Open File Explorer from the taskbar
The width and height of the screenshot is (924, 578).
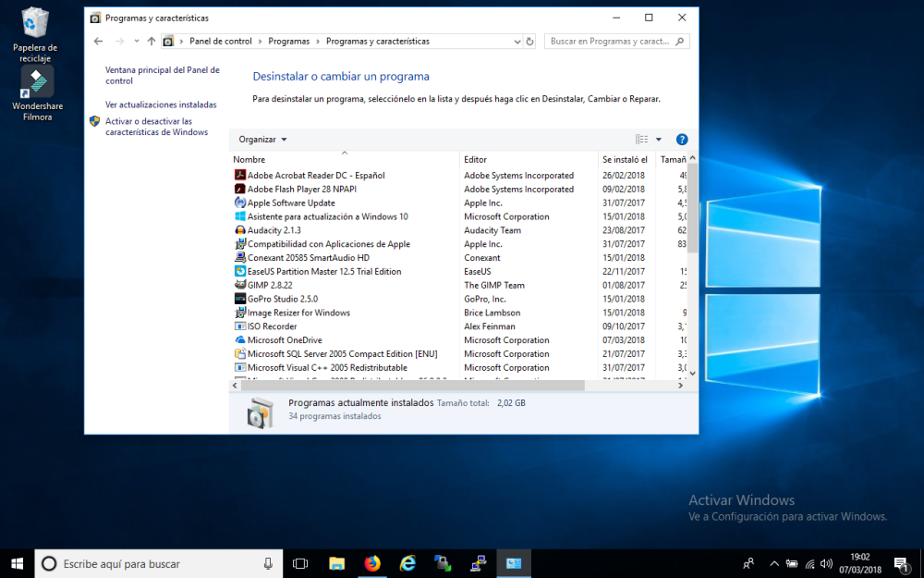click(x=336, y=564)
